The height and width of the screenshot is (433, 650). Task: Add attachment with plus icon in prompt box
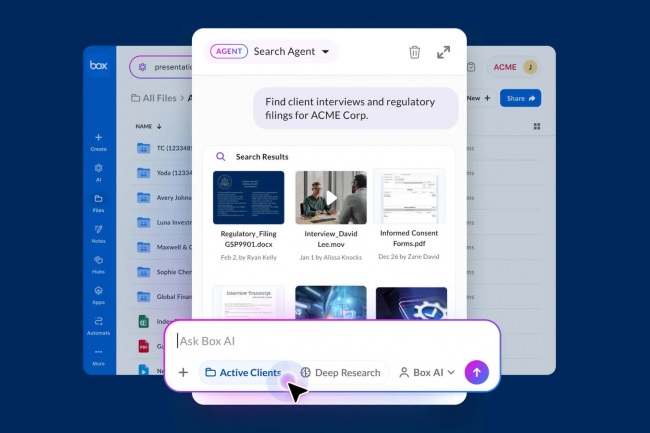(x=183, y=373)
